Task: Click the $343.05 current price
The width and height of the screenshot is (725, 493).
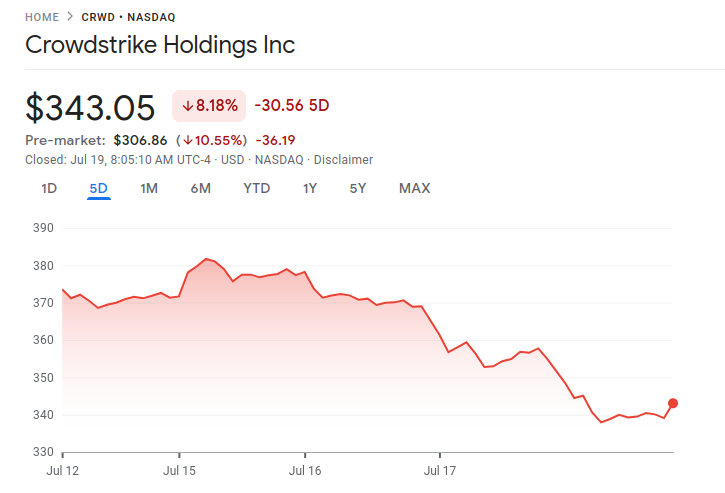Action: click(x=90, y=107)
